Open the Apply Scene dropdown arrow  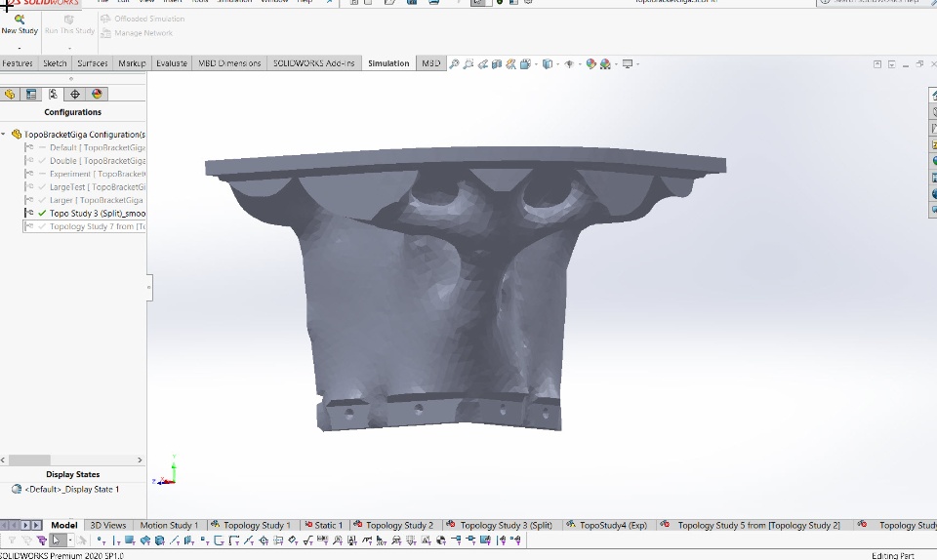(616, 63)
